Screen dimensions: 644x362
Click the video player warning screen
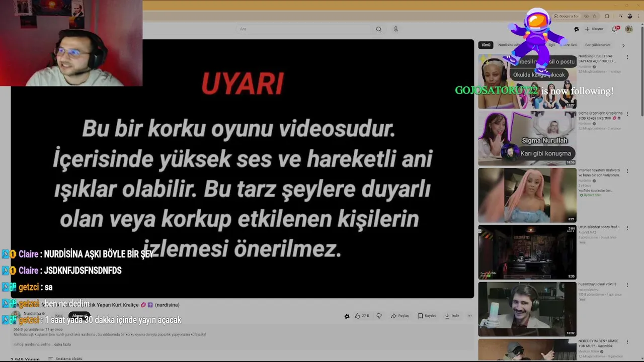(x=243, y=169)
